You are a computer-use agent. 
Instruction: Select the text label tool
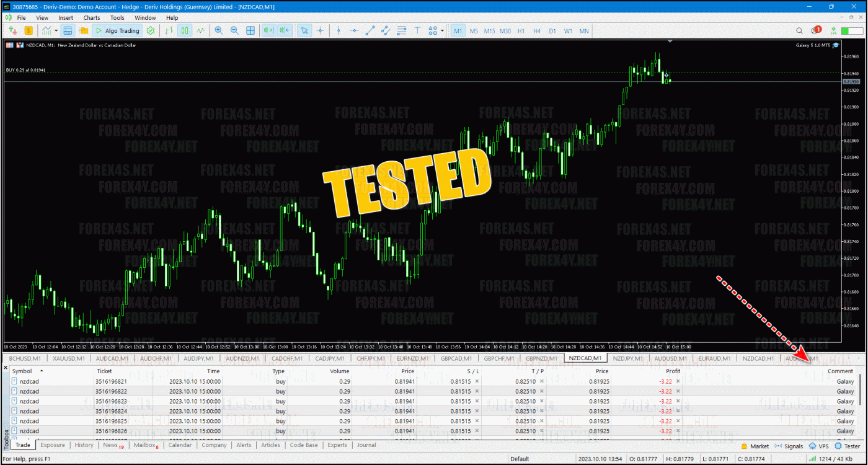tap(417, 30)
